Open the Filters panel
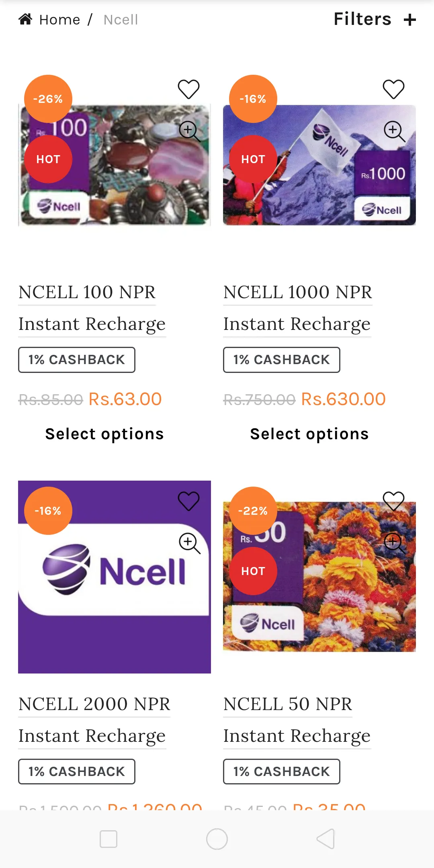 [x=362, y=19]
